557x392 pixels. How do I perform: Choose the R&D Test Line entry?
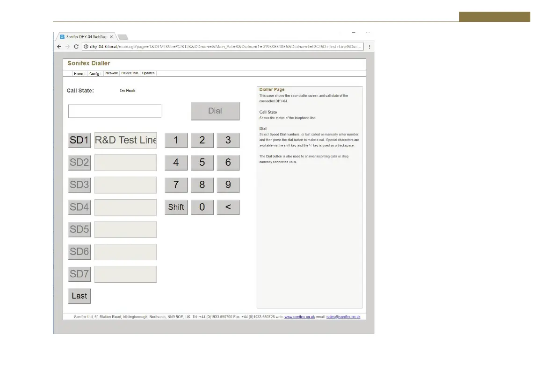pyautogui.click(x=125, y=140)
